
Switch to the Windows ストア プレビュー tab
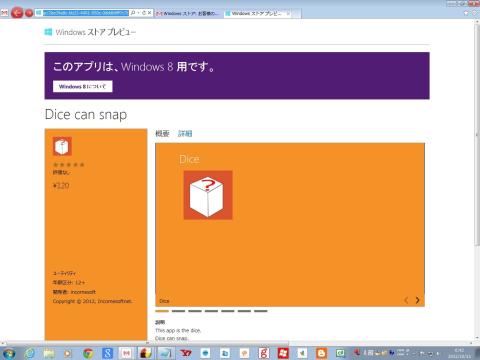[257, 13]
